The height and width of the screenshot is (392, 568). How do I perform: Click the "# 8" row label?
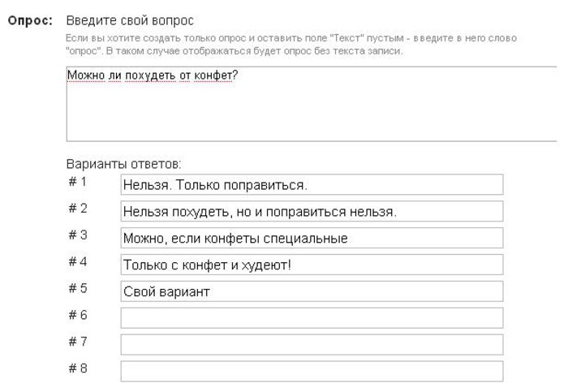[78, 368]
